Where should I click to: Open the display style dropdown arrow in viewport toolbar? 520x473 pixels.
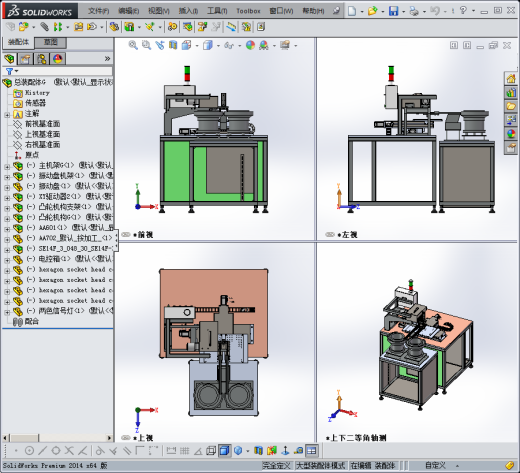(219, 45)
